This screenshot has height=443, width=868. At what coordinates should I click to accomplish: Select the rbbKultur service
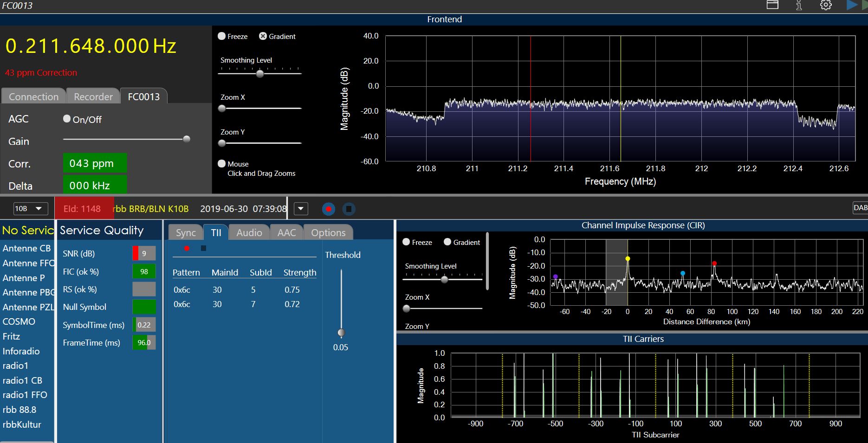pyautogui.click(x=22, y=424)
